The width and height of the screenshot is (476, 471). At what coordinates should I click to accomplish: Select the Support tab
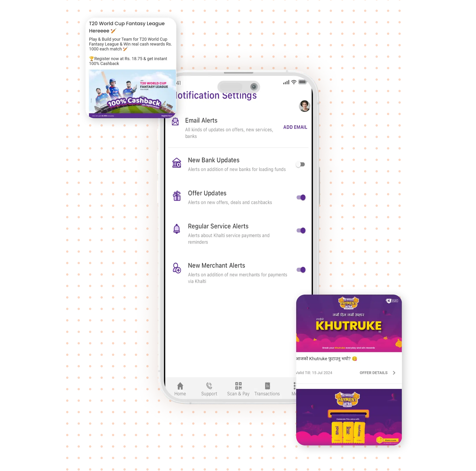209,388
